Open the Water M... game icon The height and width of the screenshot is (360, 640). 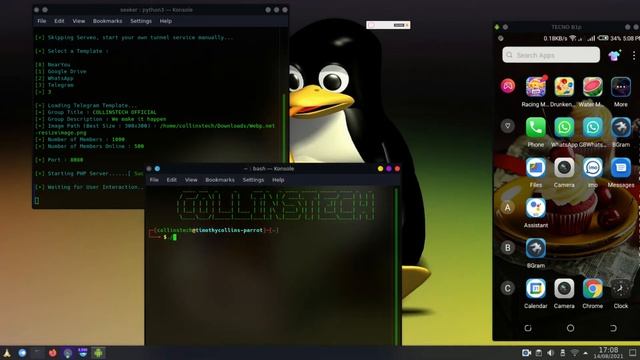click(x=592, y=87)
